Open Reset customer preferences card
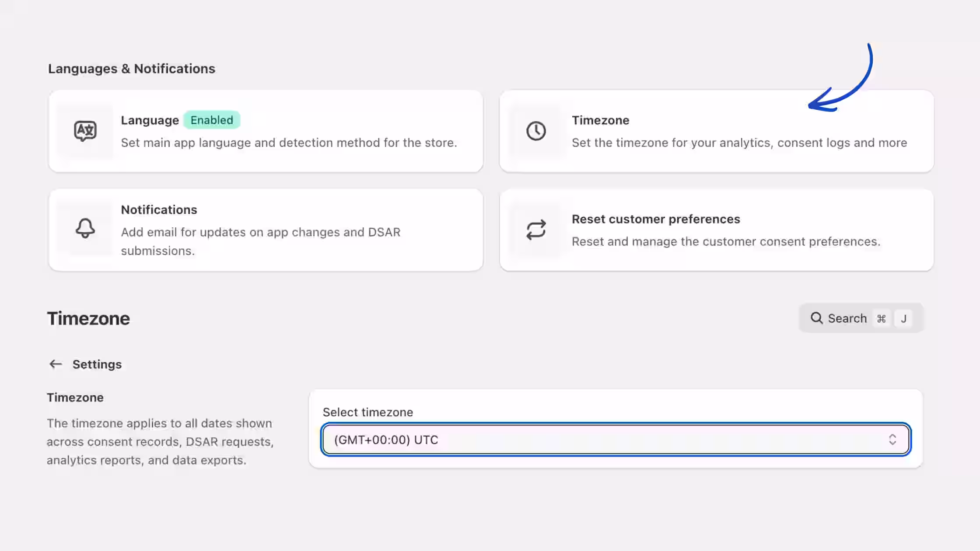Screen dimensions: 980x551 [x=717, y=230]
